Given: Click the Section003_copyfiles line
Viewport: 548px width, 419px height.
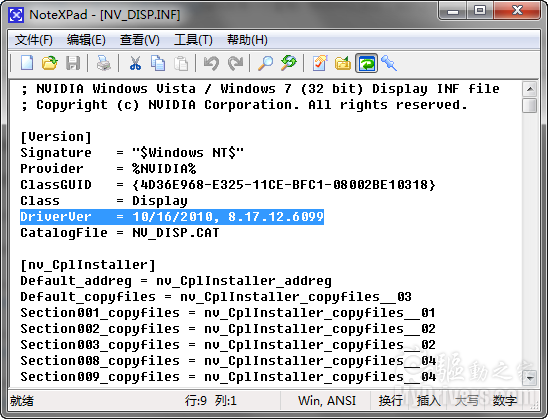Looking at the screenshot, I should [x=228, y=345].
